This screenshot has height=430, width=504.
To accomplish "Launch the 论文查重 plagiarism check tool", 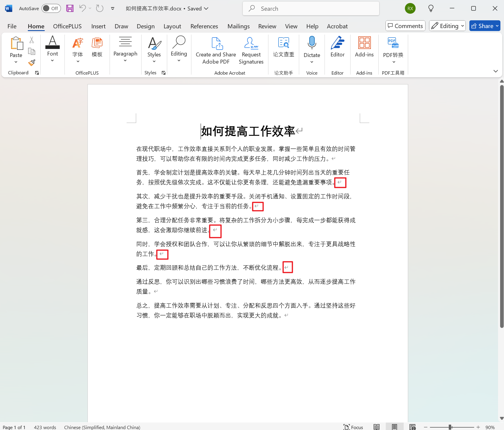I will click(x=284, y=48).
